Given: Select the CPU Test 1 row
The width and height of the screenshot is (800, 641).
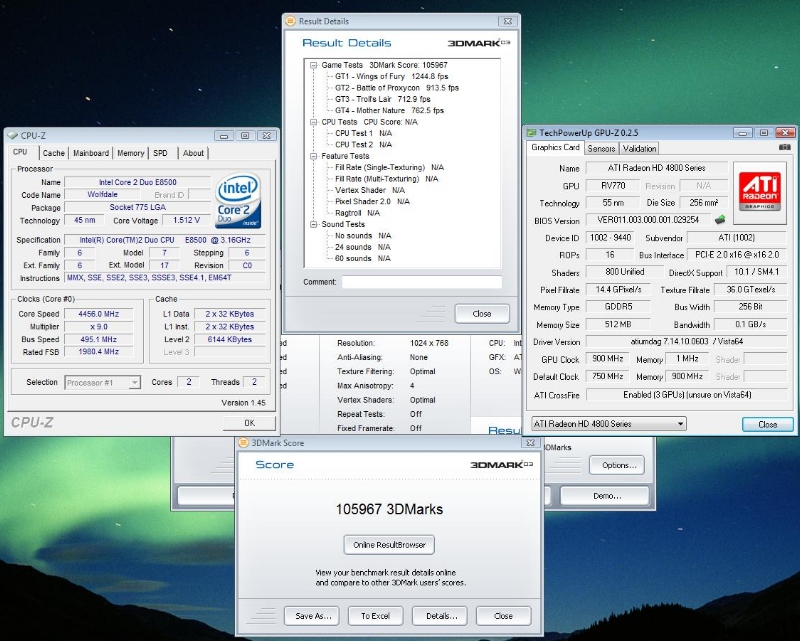Looking at the screenshot, I should 363,133.
